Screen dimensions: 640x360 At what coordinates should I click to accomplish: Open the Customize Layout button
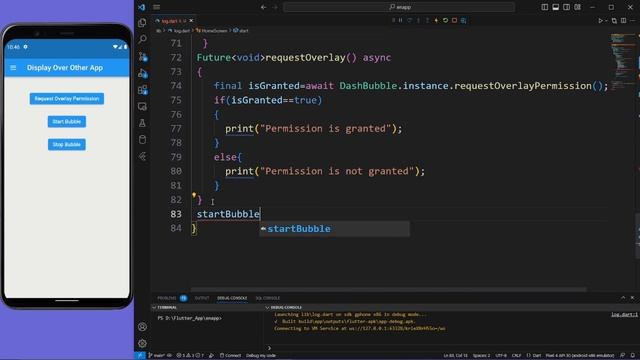coord(578,7)
